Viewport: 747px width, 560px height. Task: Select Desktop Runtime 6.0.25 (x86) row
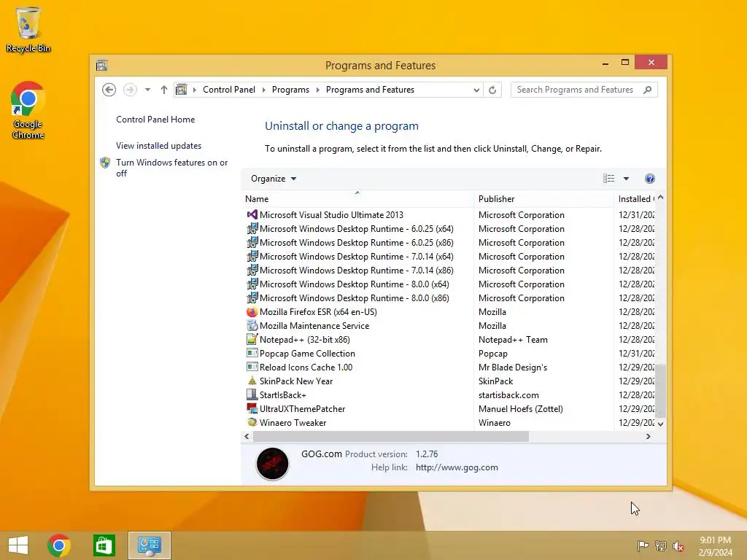pyautogui.click(x=449, y=242)
